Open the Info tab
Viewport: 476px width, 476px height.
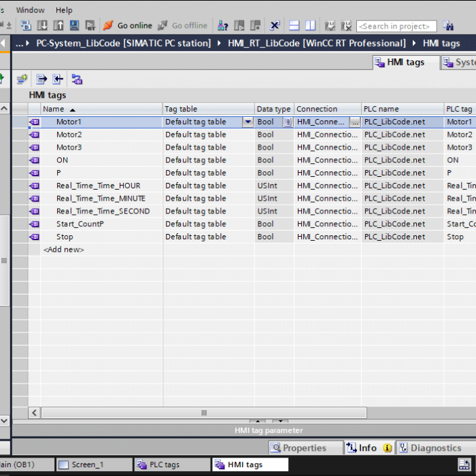pyautogui.click(x=369, y=447)
